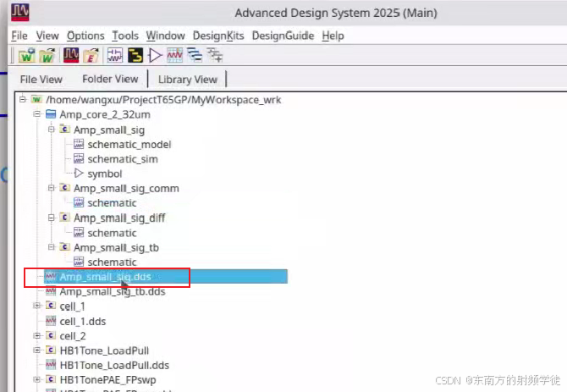This screenshot has height=392, width=567.
Task: Click the black and yellow layout icon
Action: pyautogui.click(x=135, y=55)
